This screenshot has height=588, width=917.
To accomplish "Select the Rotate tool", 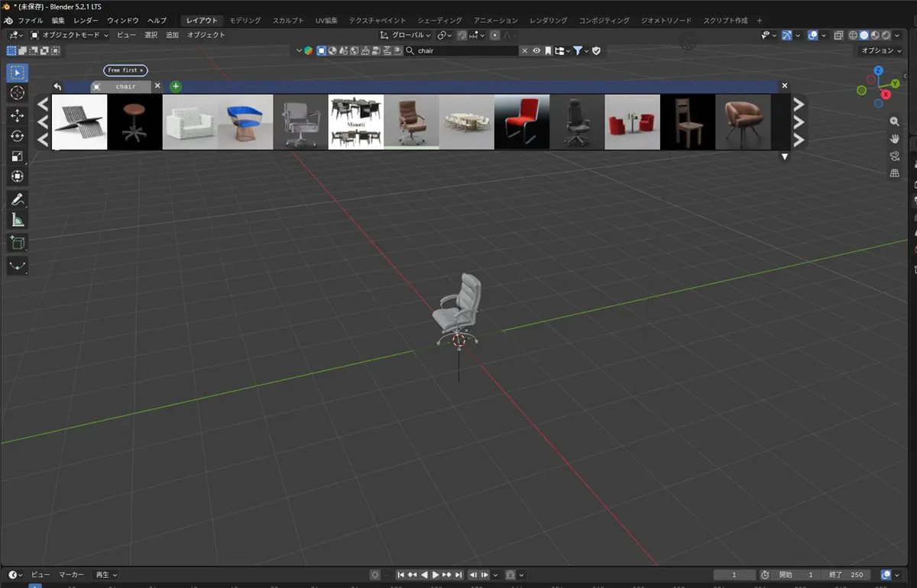I will click(18, 135).
